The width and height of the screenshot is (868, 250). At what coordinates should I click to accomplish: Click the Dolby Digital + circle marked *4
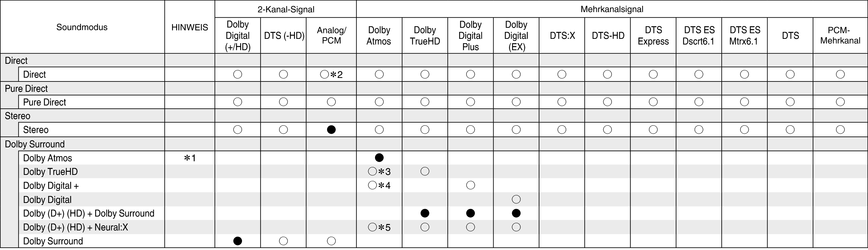pyautogui.click(x=372, y=185)
